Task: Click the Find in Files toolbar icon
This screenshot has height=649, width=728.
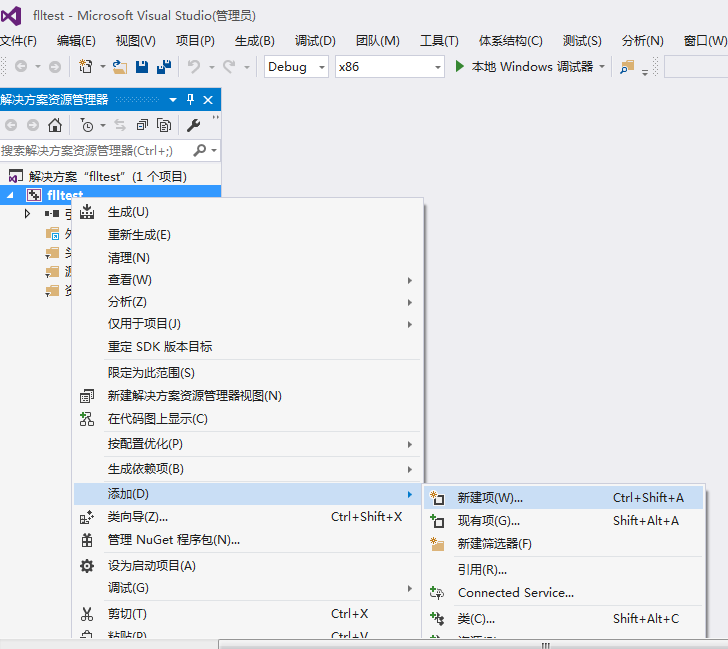Action: [x=627, y=67]
